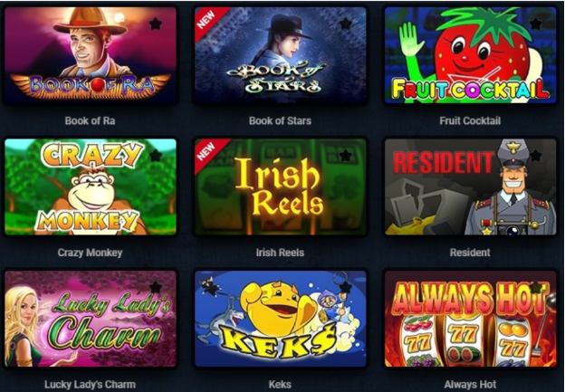This screenshot has height=392, width=565.
Task: Click the Lucky Lady's Charm title text
Action: point(90,385)
